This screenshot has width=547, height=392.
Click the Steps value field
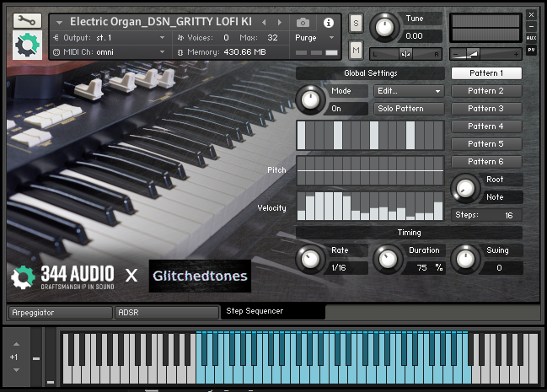tap(508, 215)
